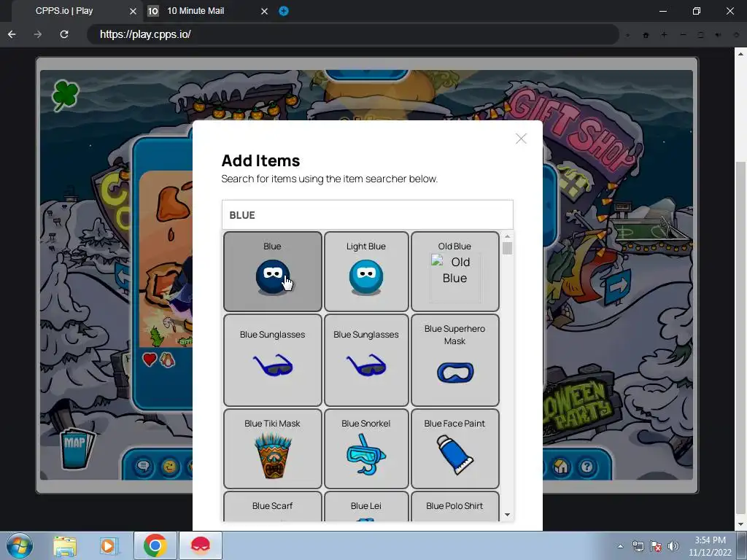Click the penguin buddy icon on player card

167,359
